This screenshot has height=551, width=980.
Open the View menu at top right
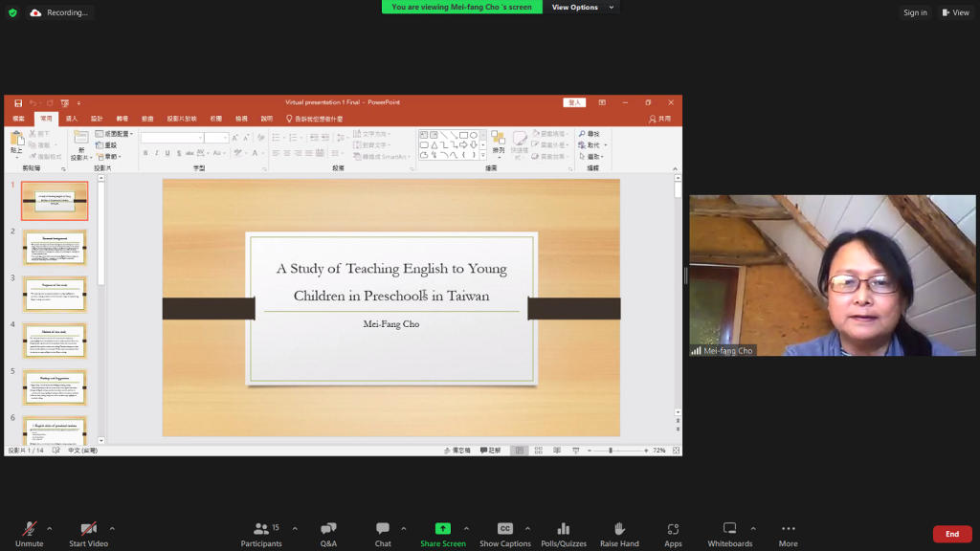(x=955, y=12)
